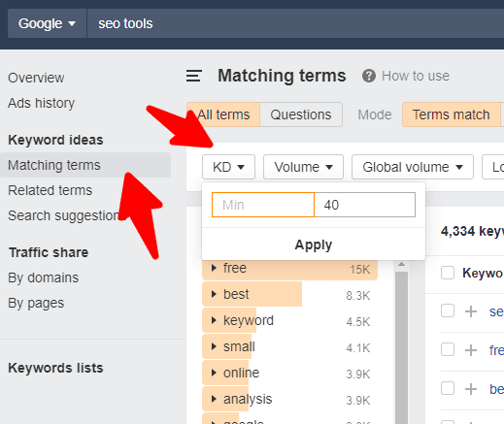Click the 4.5K count for 'keyword'
504x424 pixels.
(x=357, y=322)
